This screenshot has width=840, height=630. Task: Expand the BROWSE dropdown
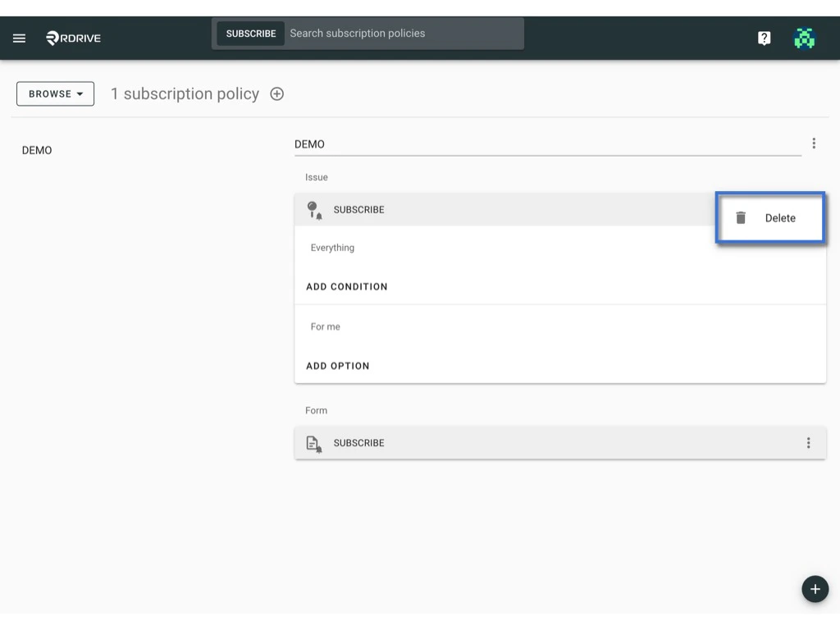55,94
